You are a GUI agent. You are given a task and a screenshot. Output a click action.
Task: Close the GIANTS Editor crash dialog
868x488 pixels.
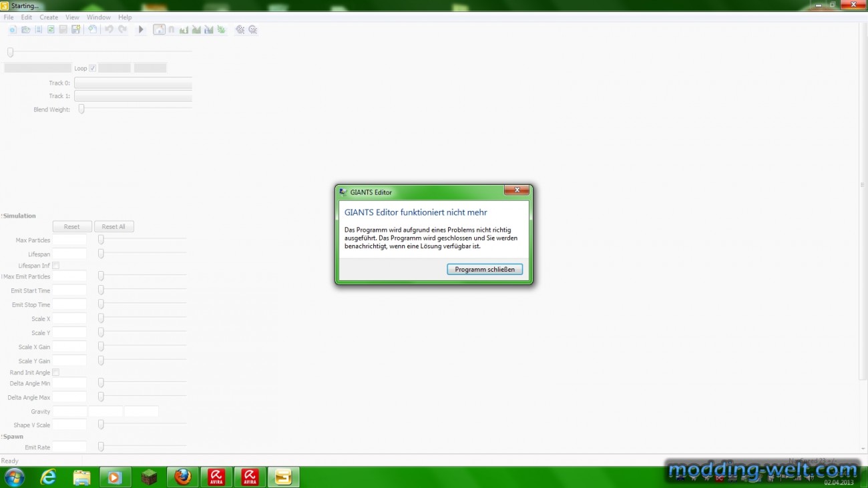point(516,191)
